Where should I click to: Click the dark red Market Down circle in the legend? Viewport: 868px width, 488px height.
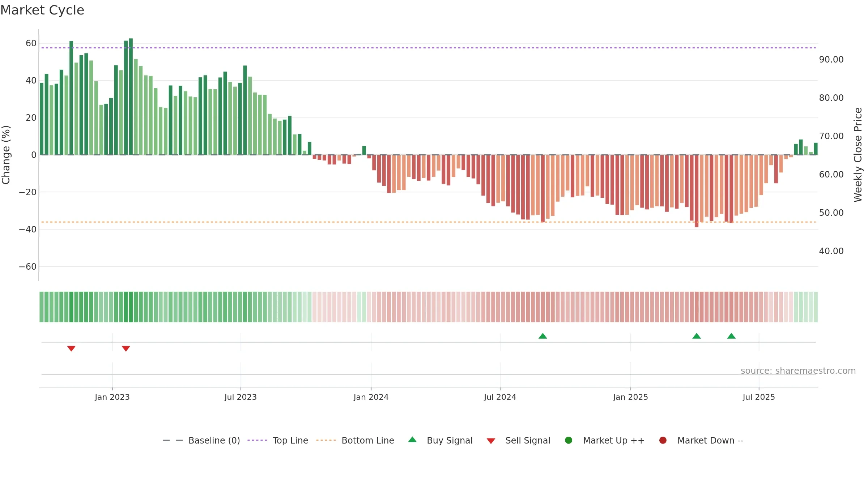(x=663, y=440)
